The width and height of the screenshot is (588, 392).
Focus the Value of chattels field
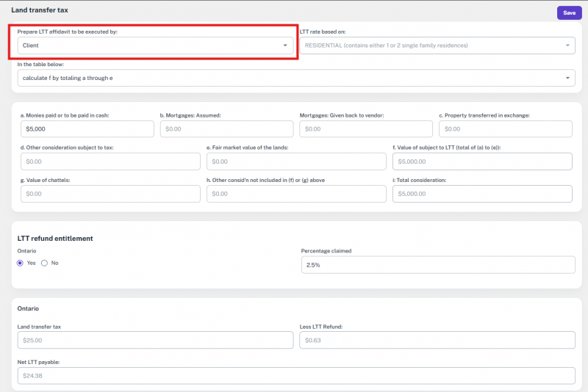pyautogui.click(x=109, y=193)
